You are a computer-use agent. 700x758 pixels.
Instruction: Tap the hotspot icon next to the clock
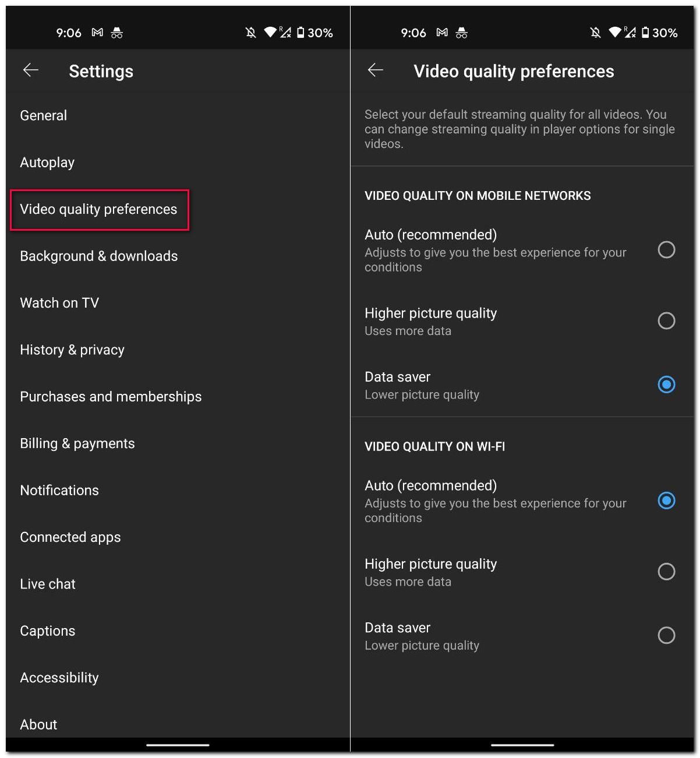(116, 33)
